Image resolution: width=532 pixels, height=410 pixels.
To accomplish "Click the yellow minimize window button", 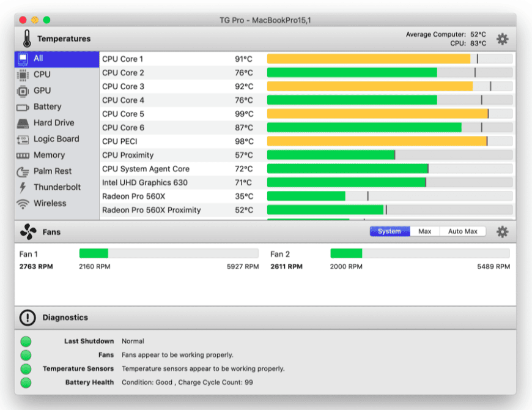I will pos(35,20).
